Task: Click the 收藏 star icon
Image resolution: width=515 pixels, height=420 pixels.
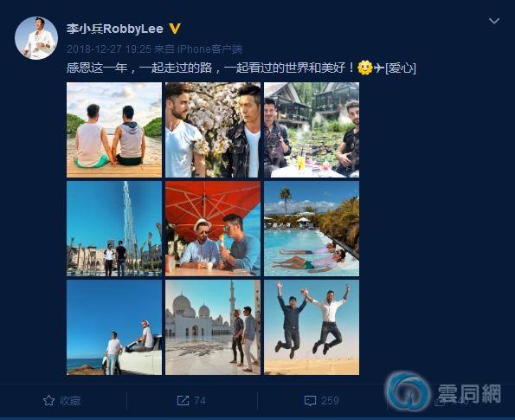Action: pyautogui.click(x=49, y=401)
